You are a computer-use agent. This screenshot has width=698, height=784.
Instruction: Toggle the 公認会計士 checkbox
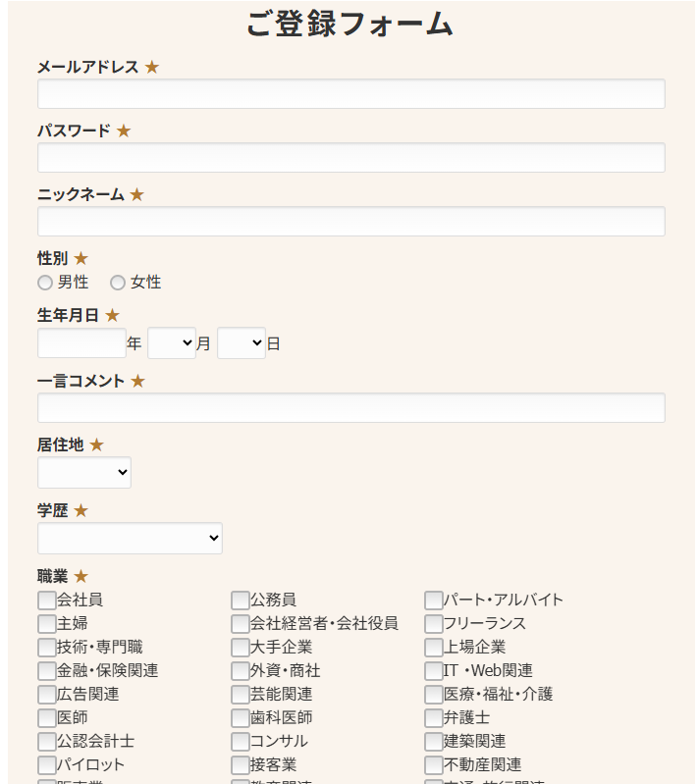click(46, 742)
